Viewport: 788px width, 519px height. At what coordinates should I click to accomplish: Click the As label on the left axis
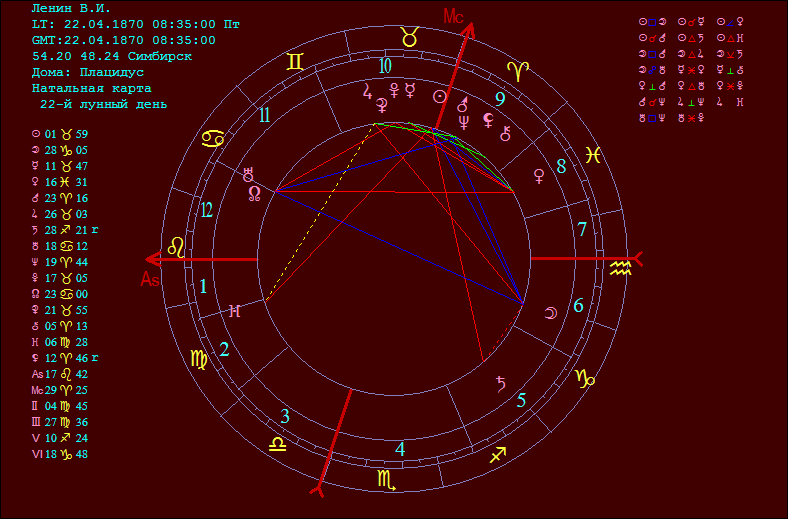(150, 280)
